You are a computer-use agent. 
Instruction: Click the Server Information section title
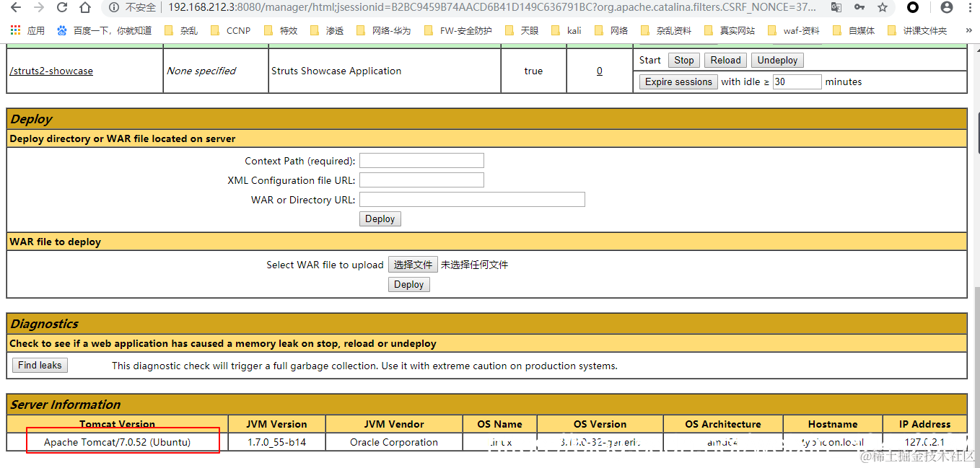pyautogui.click(x=66, y=405)
